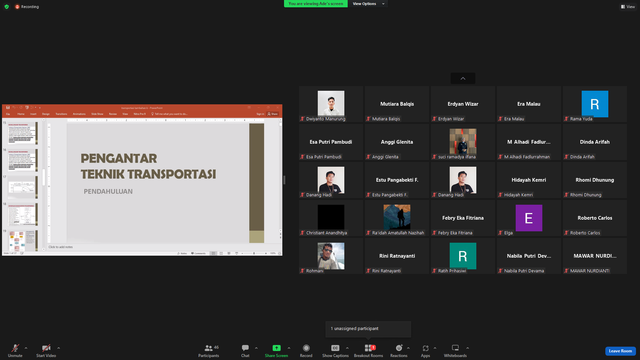The image size is (640, 360).
Task: Open the PowerPoint Design tab
Action: (x=46, y=114)
